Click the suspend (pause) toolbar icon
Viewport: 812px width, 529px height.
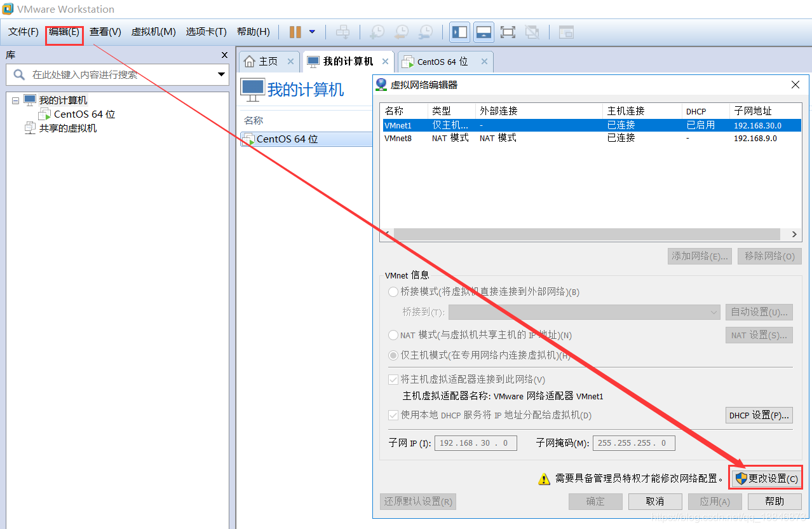[295, 32]
